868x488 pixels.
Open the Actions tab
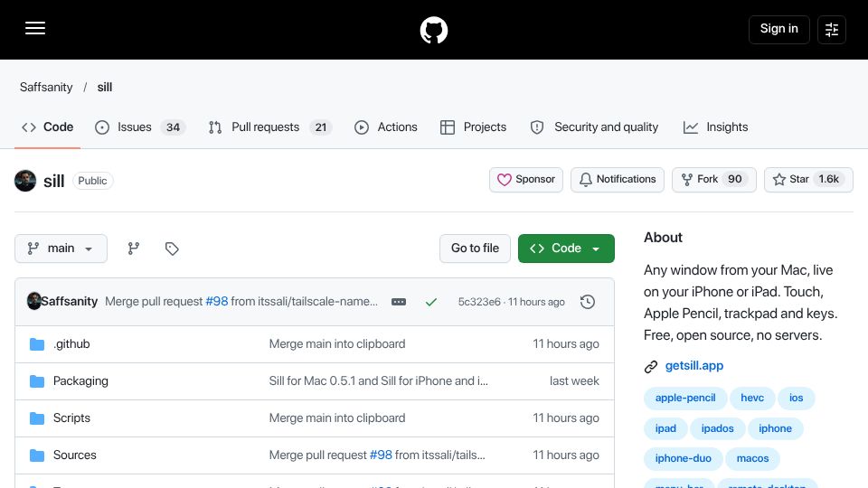point(386,127)
